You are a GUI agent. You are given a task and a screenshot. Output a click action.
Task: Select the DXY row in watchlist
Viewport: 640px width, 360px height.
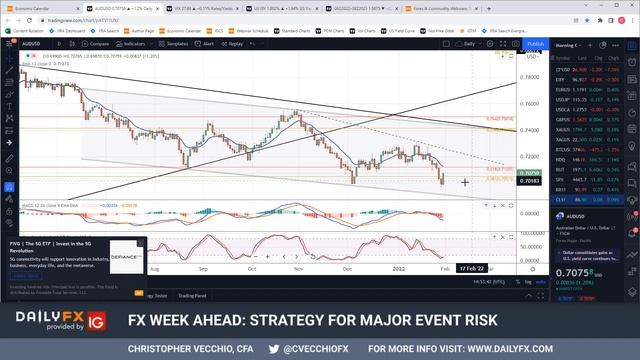point(587,80)
